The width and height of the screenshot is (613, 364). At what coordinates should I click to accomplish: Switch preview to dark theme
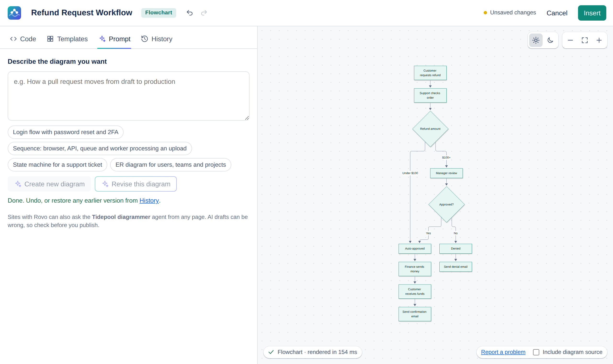550,40
